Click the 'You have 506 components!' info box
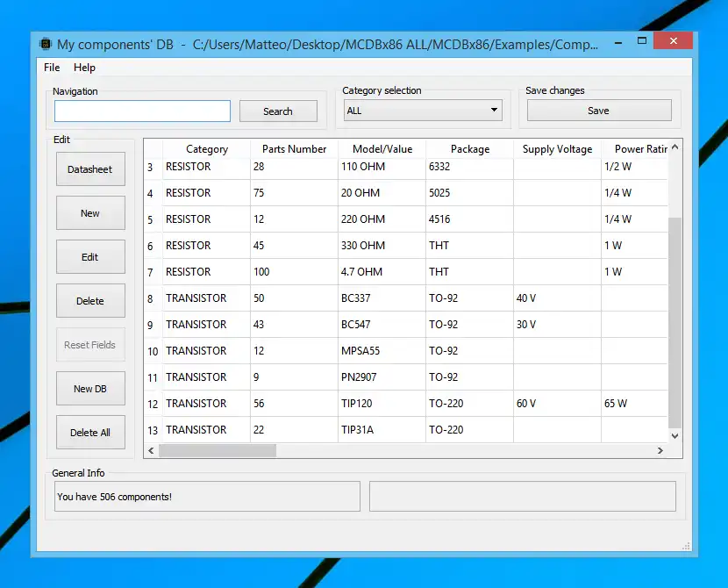728x588 pixels. coord(207,497)
